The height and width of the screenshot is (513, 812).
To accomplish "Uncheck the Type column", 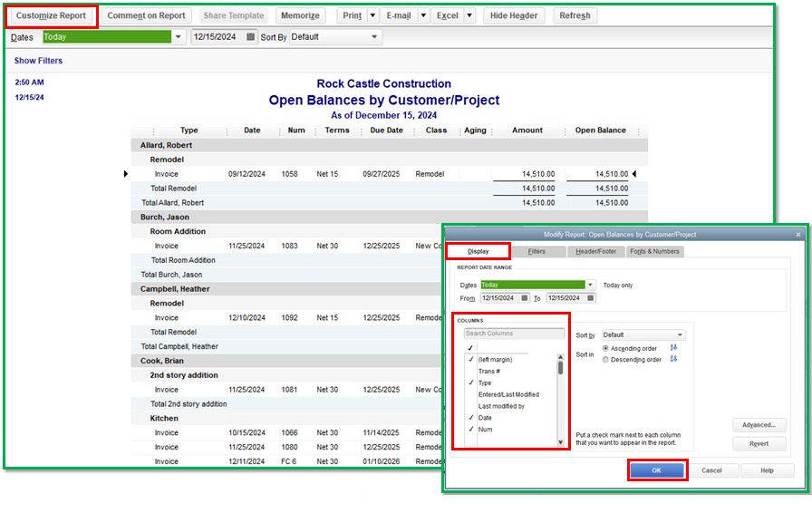I will pyautogui.click(x=470, y=382).
